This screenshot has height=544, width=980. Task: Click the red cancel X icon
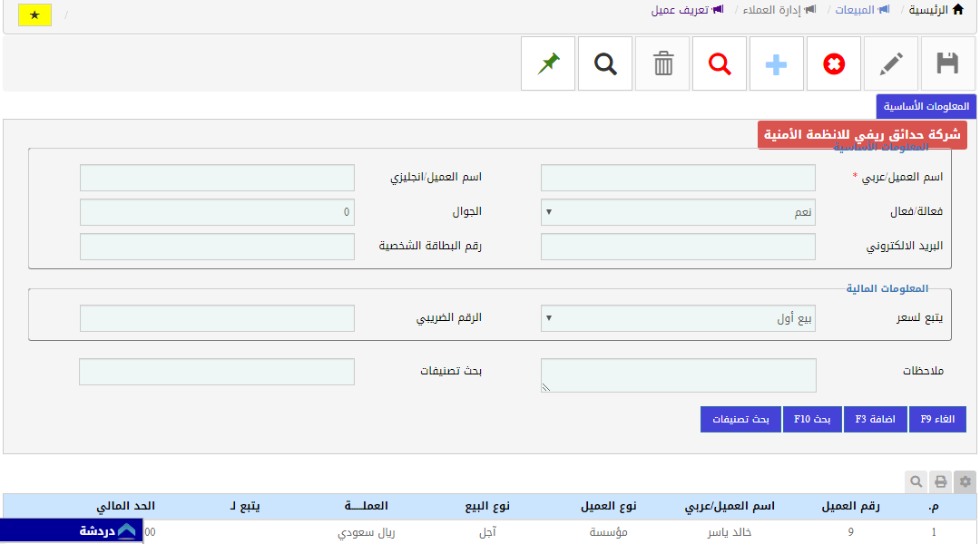click(834, 63)
